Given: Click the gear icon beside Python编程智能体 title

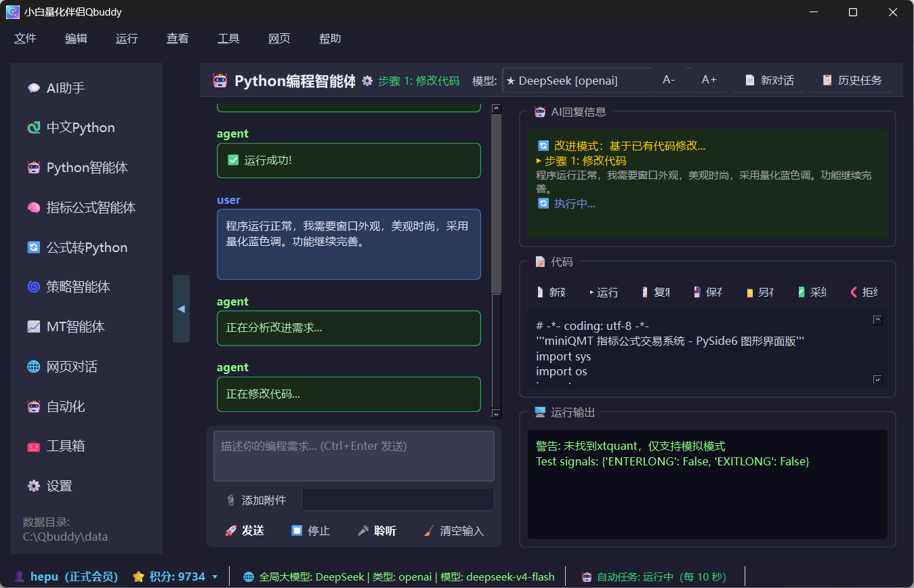Looking at the screenshot, I should tap(367, 81).
